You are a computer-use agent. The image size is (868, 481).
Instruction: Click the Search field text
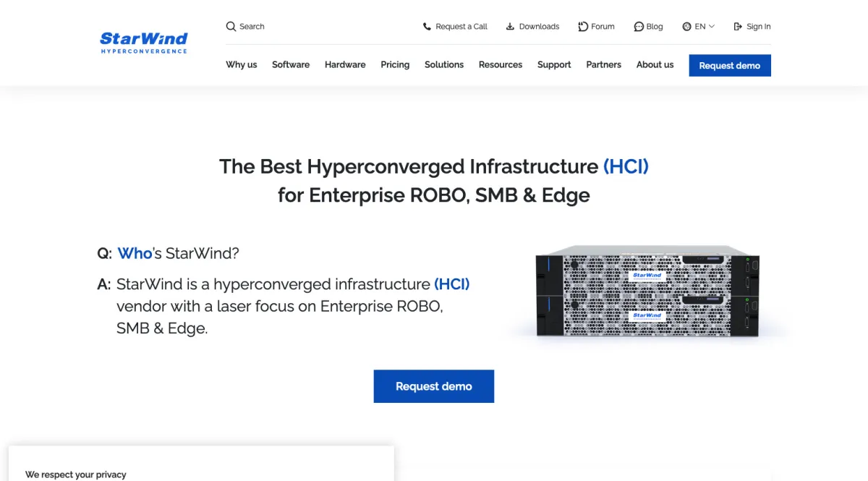[252, 27]
